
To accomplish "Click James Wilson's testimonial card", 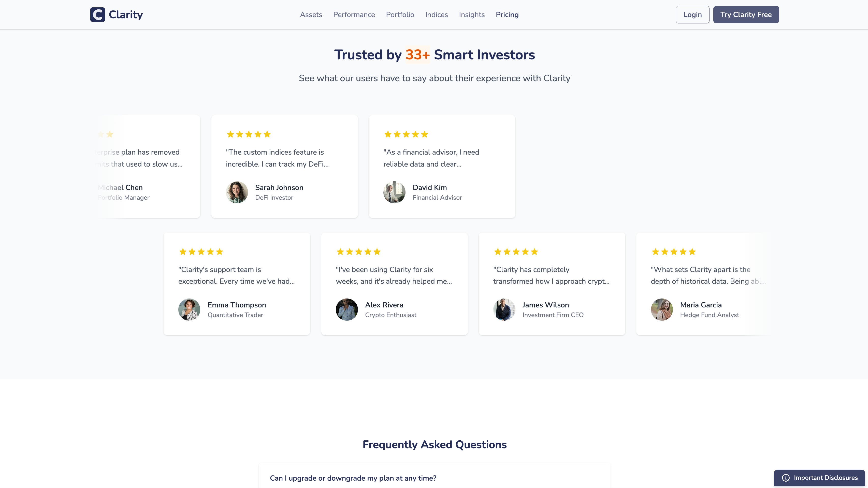I will (x=552, y=284).
